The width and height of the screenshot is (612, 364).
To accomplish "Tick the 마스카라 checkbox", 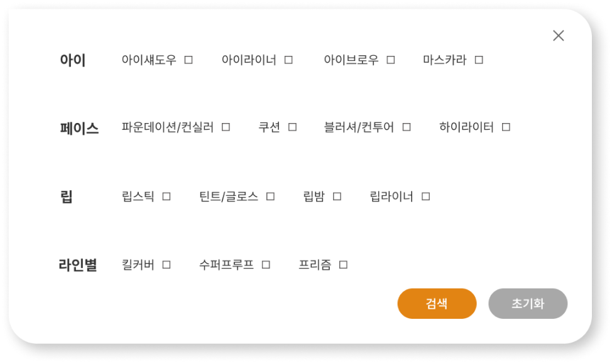I will (479, 60).
